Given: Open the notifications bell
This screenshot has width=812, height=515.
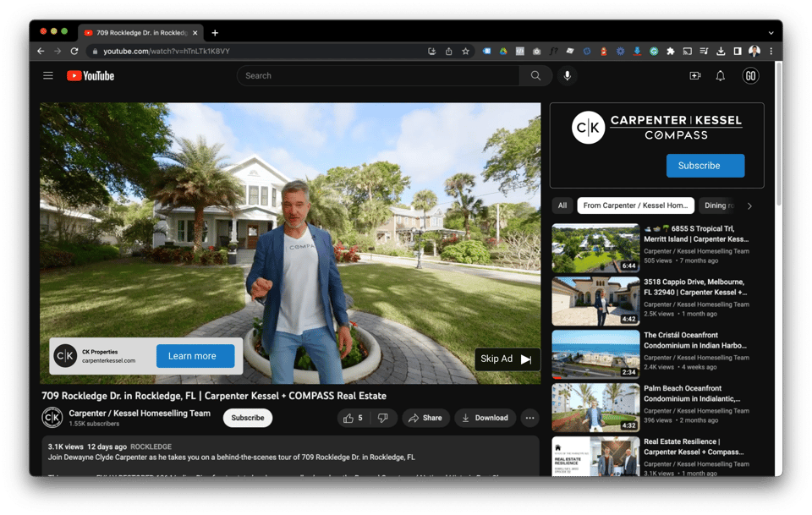Looking at the screenshot, I should [721, 75].
